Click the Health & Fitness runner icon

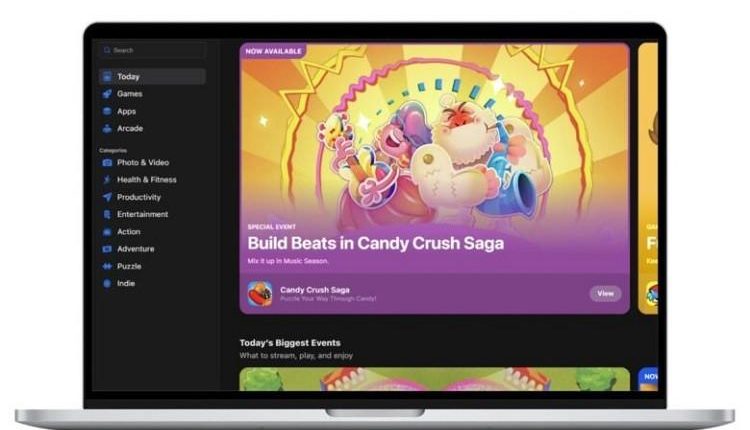point(107,180)
